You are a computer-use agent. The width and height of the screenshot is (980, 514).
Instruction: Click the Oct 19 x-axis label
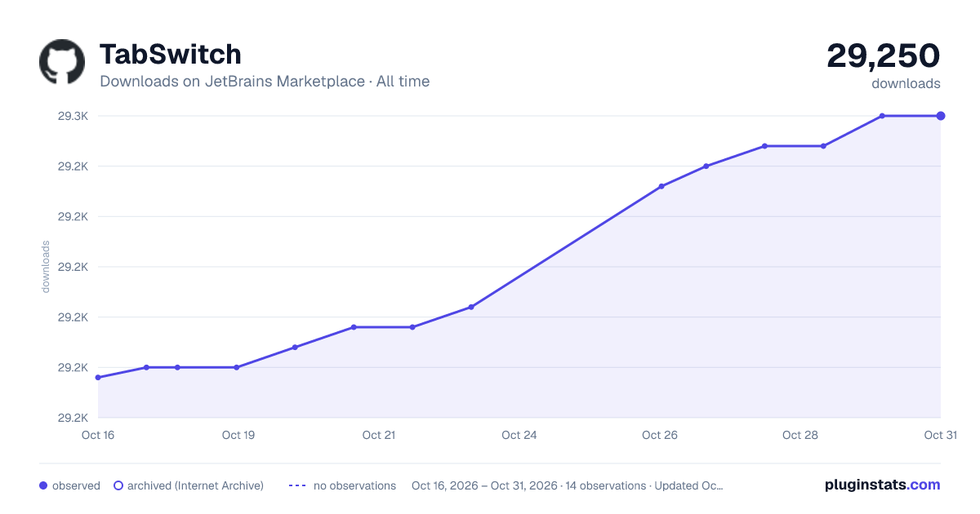click(238, 435)
